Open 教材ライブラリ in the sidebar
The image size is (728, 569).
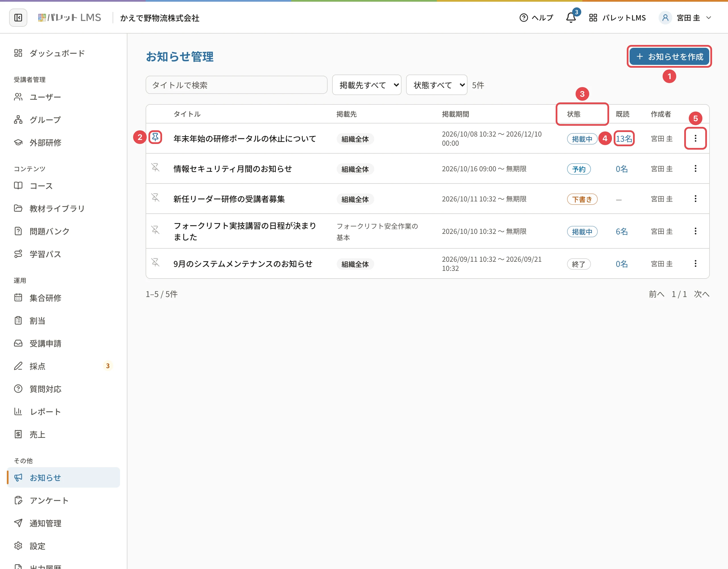[63, 209]
